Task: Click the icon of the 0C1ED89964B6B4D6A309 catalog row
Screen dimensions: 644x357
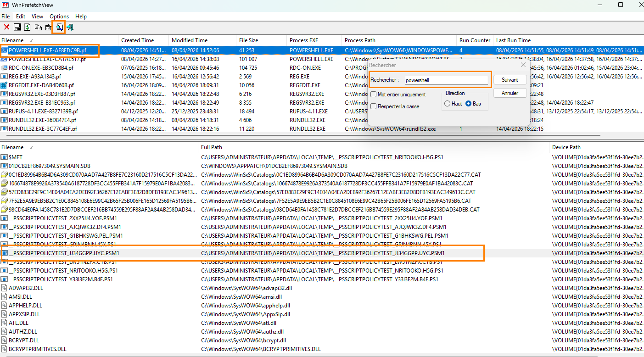Action: click(4, 175)
